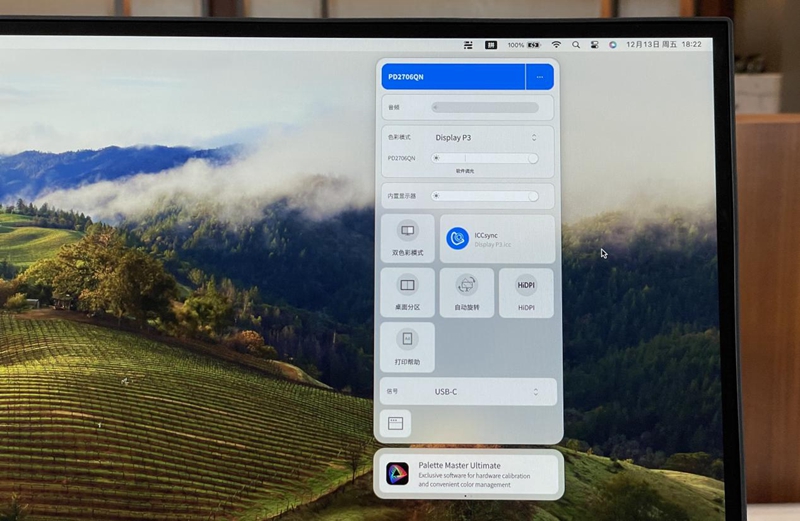800x521 pixels.
Task: Click the three-dot more options button
Action: (x=540, y=77)
